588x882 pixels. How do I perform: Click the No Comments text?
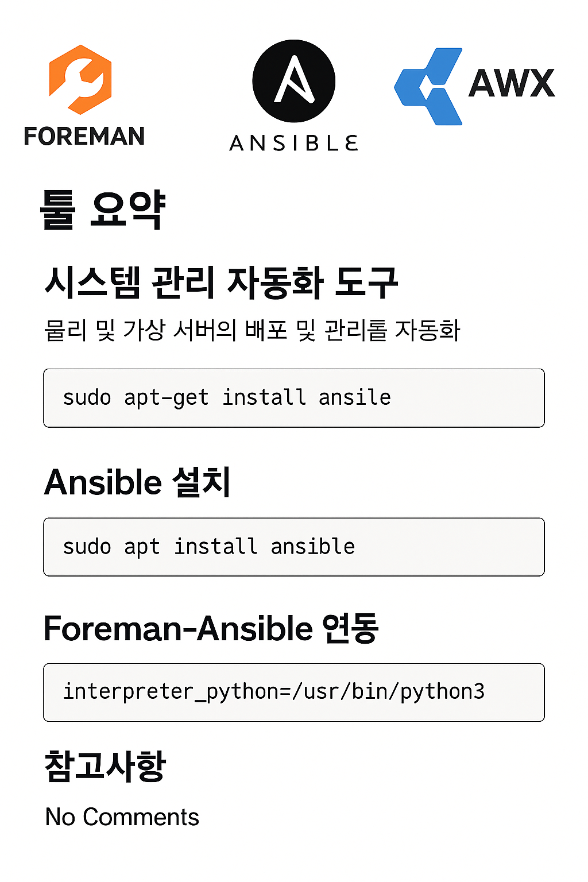click(122, 817)
